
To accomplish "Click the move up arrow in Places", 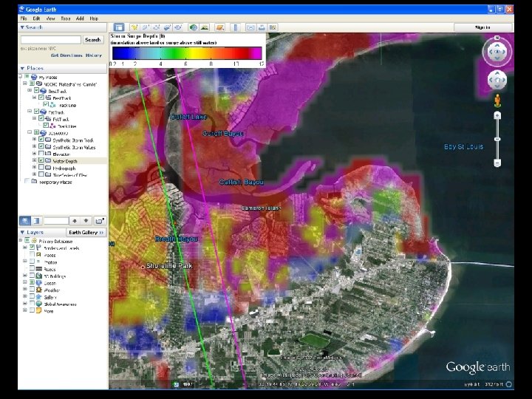I will tap(75, 221).
